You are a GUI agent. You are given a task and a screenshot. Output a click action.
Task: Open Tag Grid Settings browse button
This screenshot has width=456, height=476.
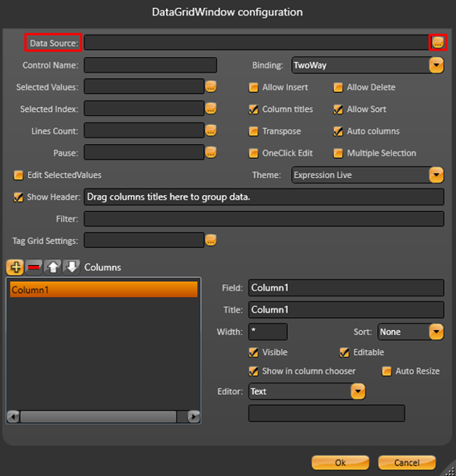point(211,240)
